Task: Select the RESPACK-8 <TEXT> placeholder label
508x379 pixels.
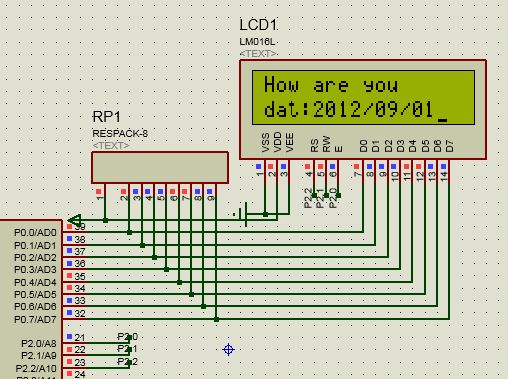Action: (111, 146)
